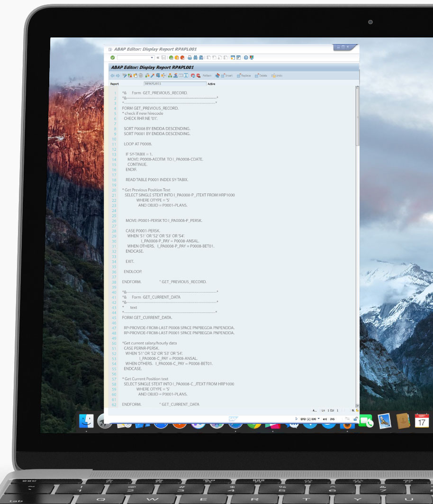Click the right arrow navigation icon
433x504 pixels.
pos(117,75)
